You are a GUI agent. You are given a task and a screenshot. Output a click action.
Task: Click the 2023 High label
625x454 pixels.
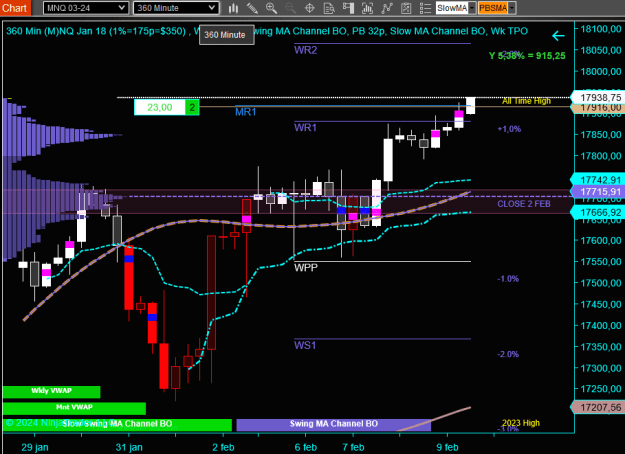tap(521, 423)
